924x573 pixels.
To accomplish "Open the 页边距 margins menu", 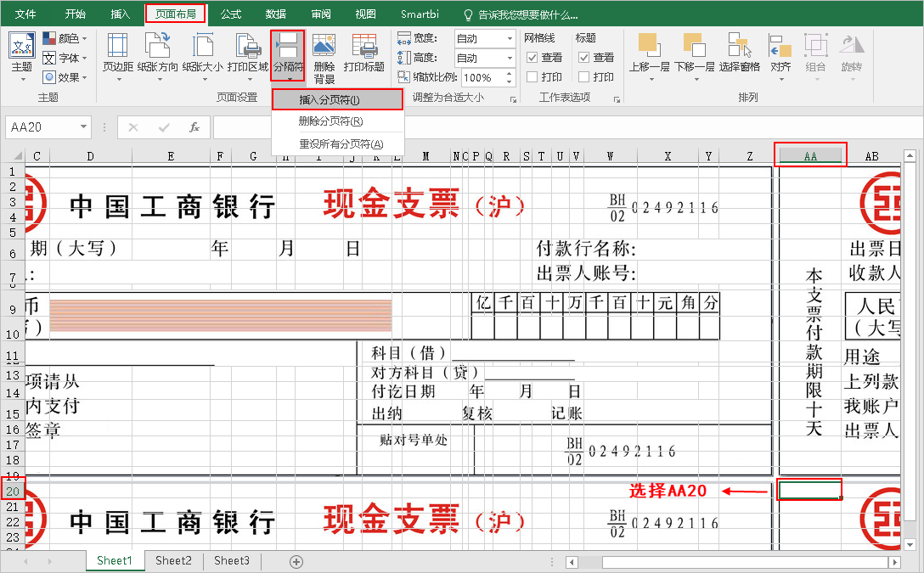I will pos(118,56).
